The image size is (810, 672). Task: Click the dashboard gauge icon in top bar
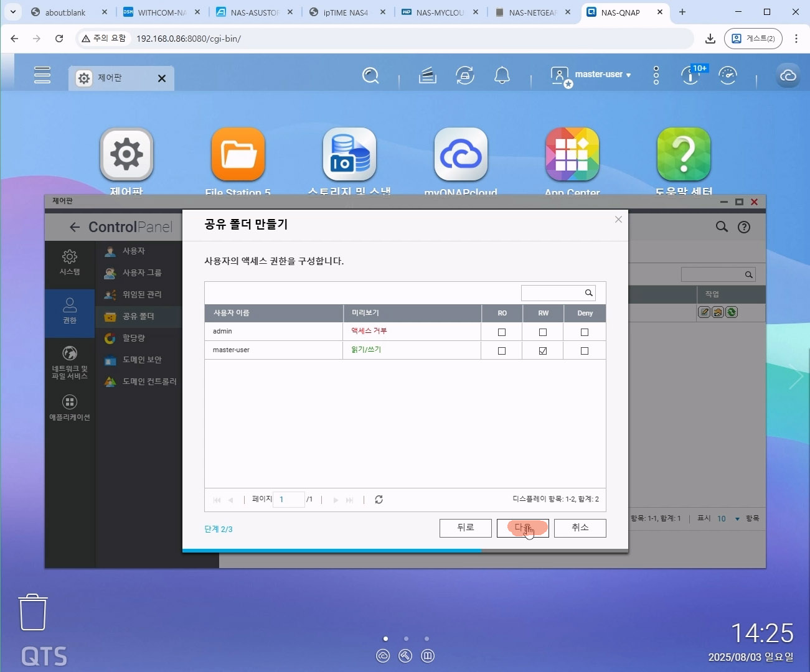tap(727, 76)
